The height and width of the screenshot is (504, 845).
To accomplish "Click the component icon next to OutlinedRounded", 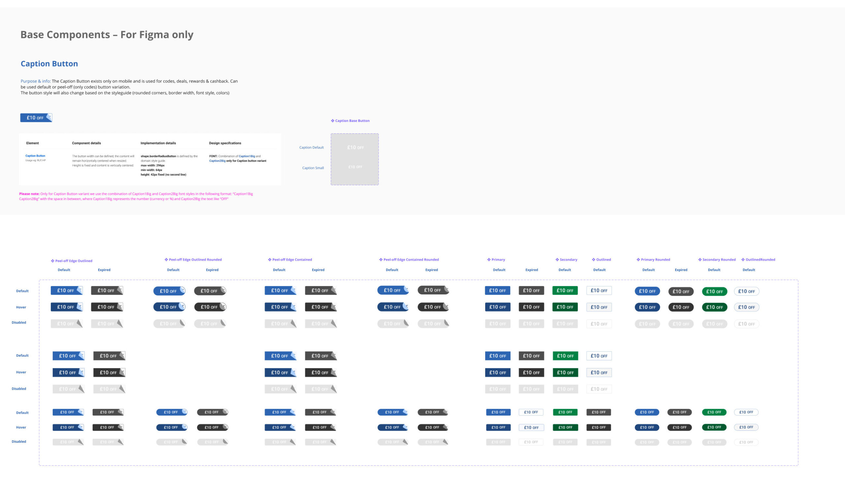I will [743, 259].
